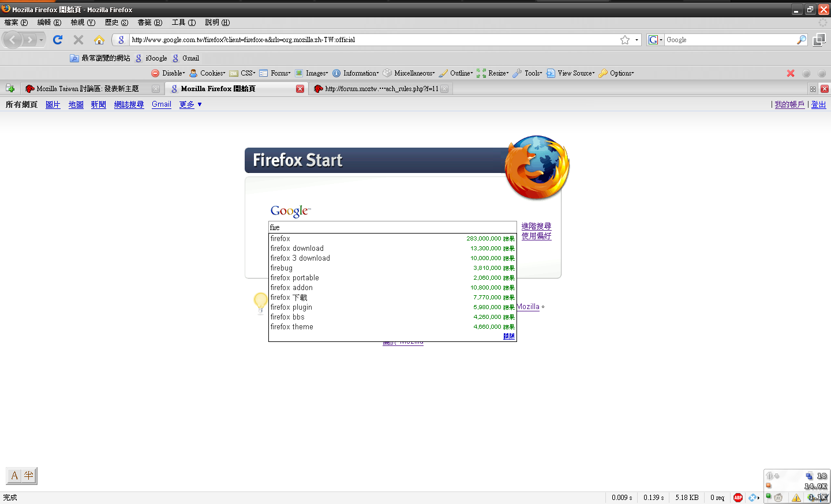Screen dimensions: 831x504
Task: Click the overlapping windows icon beside search bar
Action: point(819,40)
